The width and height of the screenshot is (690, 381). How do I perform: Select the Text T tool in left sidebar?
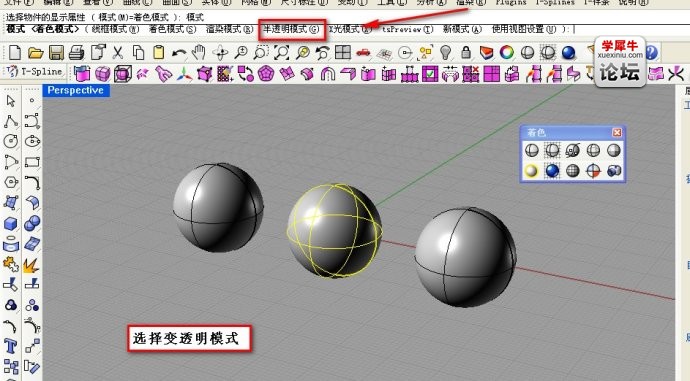point(11,346)
